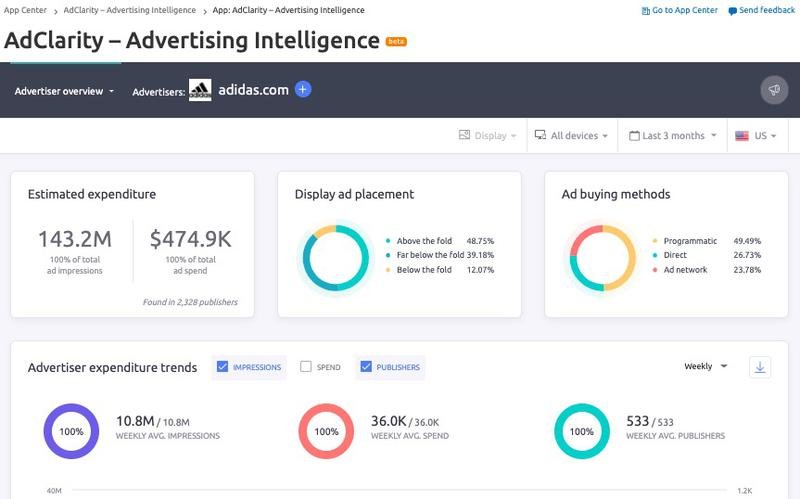Screen dimensions: 800x499
Task: Click the Far below the fold legend dot
Action: [x=388, y=255]
